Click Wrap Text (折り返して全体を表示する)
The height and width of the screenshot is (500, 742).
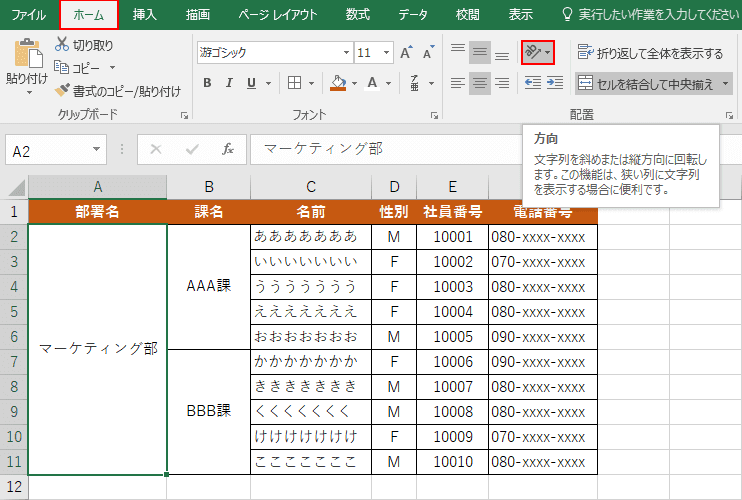click(x=650, y=53)
